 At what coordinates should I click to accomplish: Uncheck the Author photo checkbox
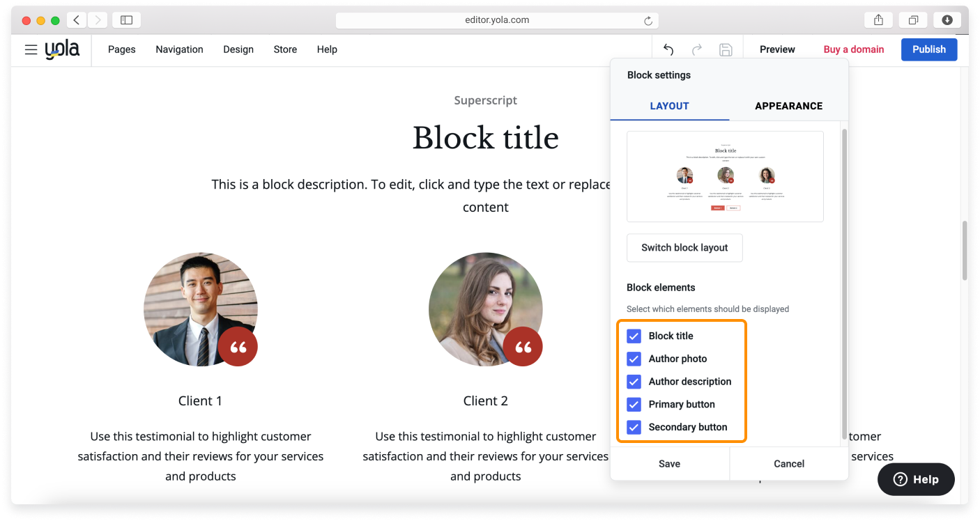634,359
